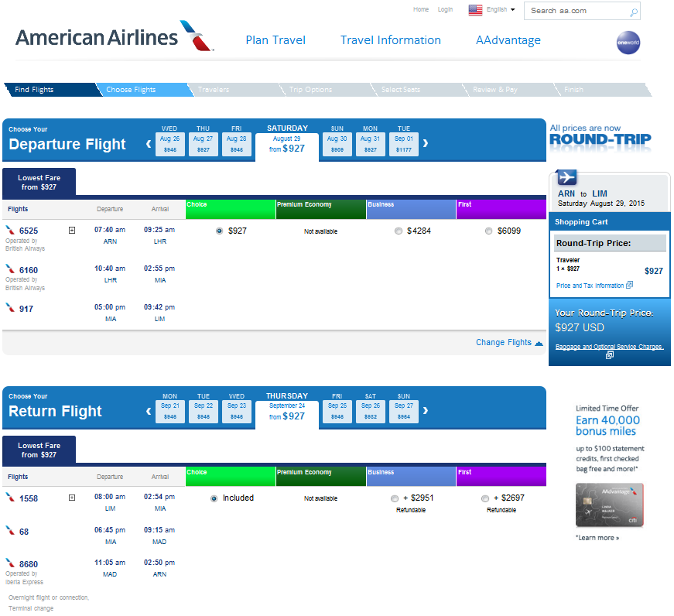Click the oneworld alliance logo

(x=628, y=43)
